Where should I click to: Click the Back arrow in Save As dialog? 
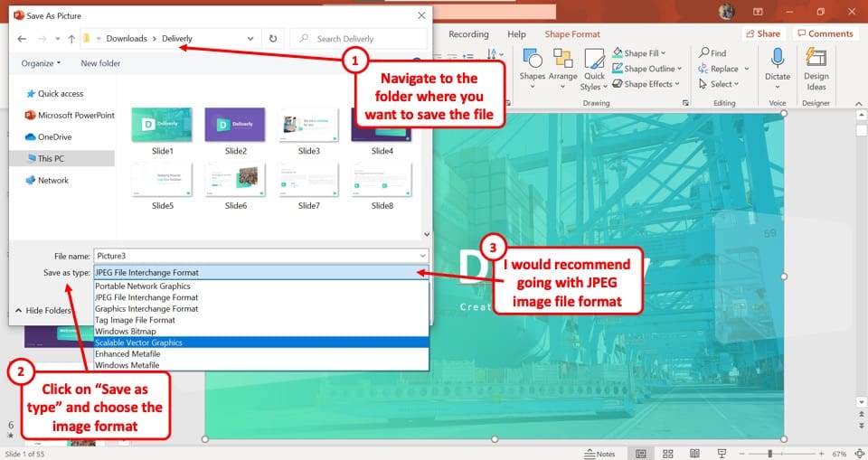coord(22,39)
